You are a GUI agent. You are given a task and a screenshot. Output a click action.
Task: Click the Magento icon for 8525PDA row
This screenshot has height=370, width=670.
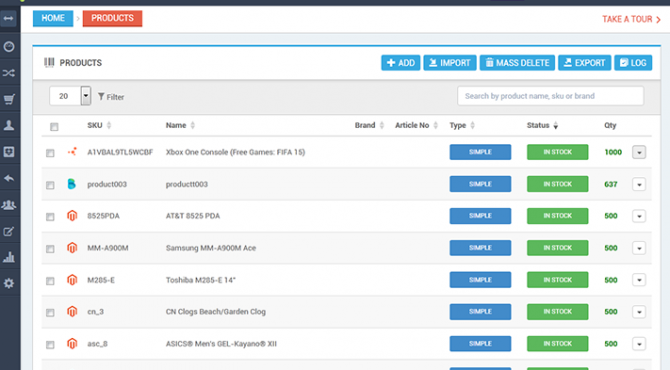coord(72,216)
